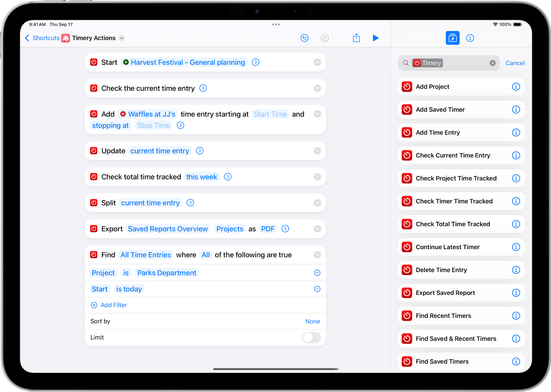
Task: Click the undo arrow icon
Action: [304, 38]
